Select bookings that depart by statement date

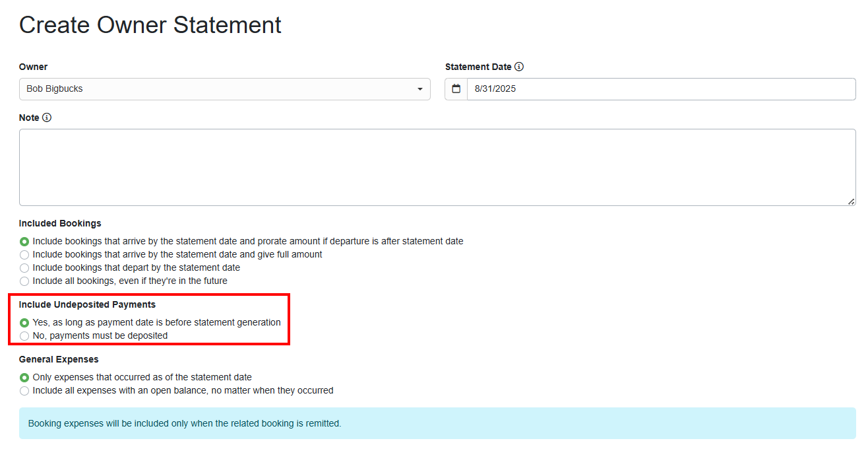click(24, 268)
